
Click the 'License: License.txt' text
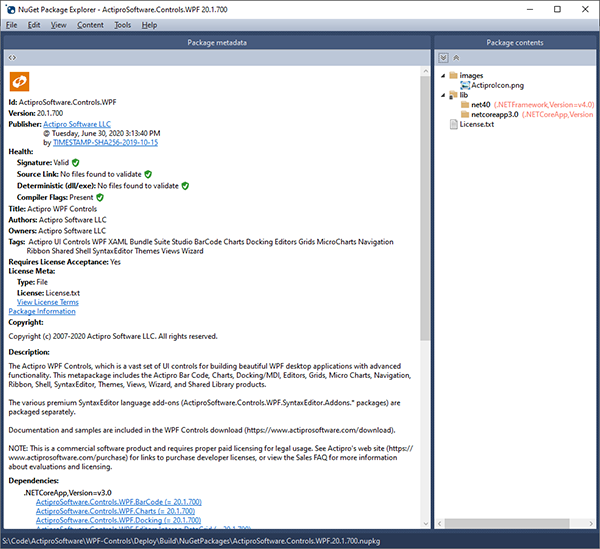[49, 293]
